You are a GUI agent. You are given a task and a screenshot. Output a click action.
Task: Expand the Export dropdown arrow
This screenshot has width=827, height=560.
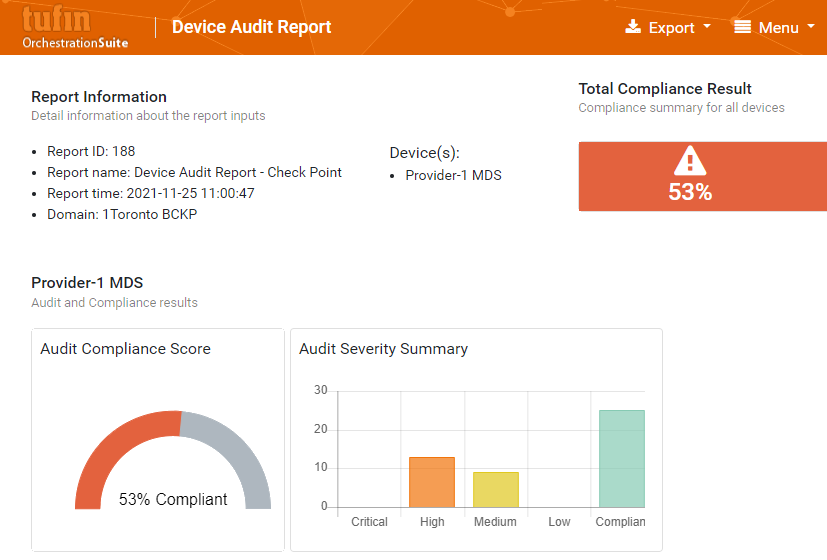tap(707, 27)
